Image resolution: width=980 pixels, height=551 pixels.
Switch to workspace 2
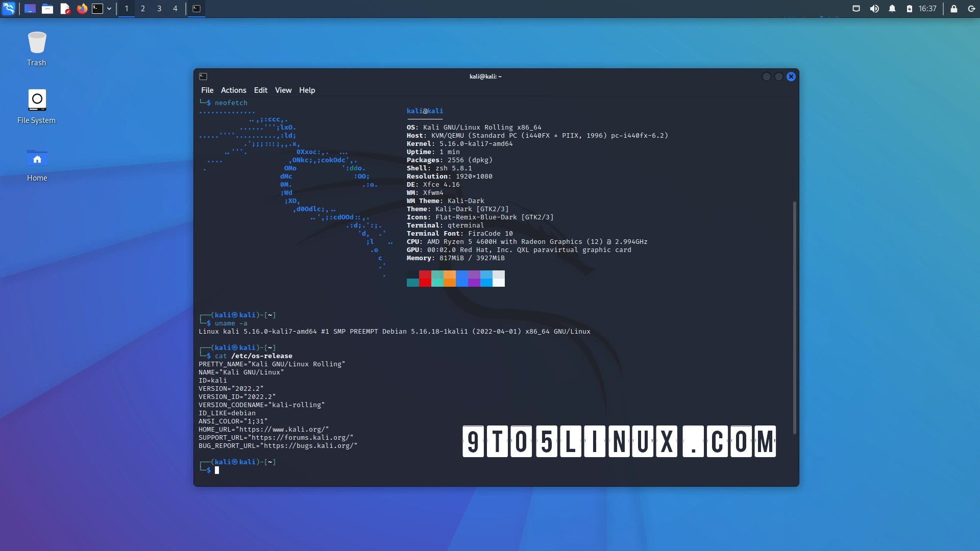tap(143, 9)
